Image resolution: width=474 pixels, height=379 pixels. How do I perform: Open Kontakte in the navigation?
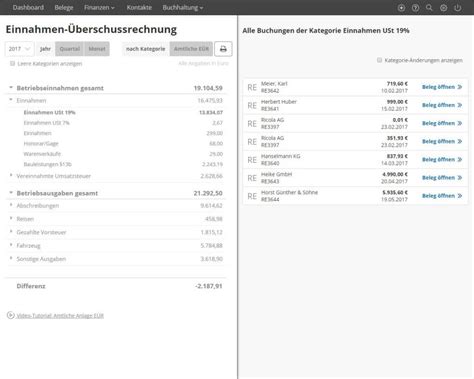pyautogui.click(x=139, y=7)
